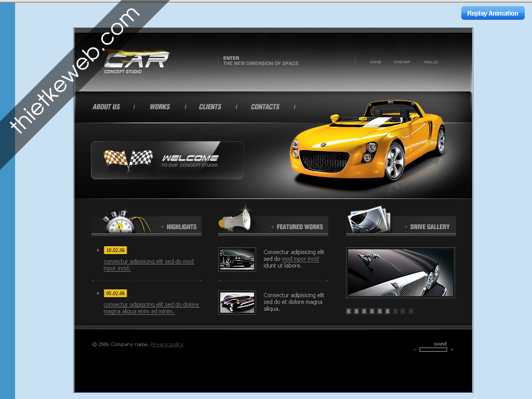Screen dimensions: 532x399
Task: Click the megaphone Featured Works icon
Action: [235, 219]
